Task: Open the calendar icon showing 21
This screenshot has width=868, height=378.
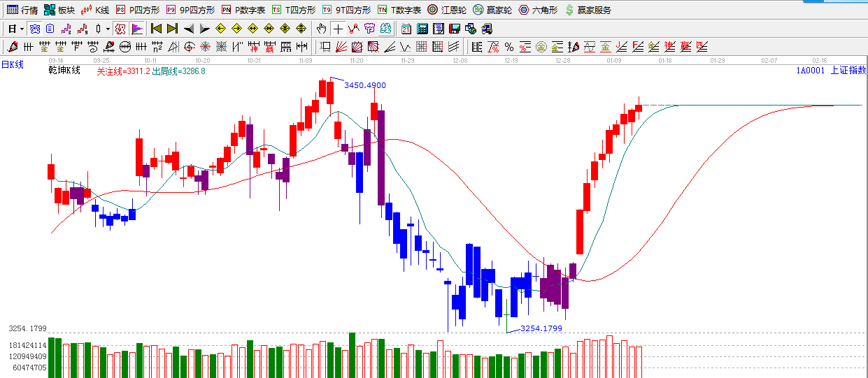Action: click(x=406, y=29)
